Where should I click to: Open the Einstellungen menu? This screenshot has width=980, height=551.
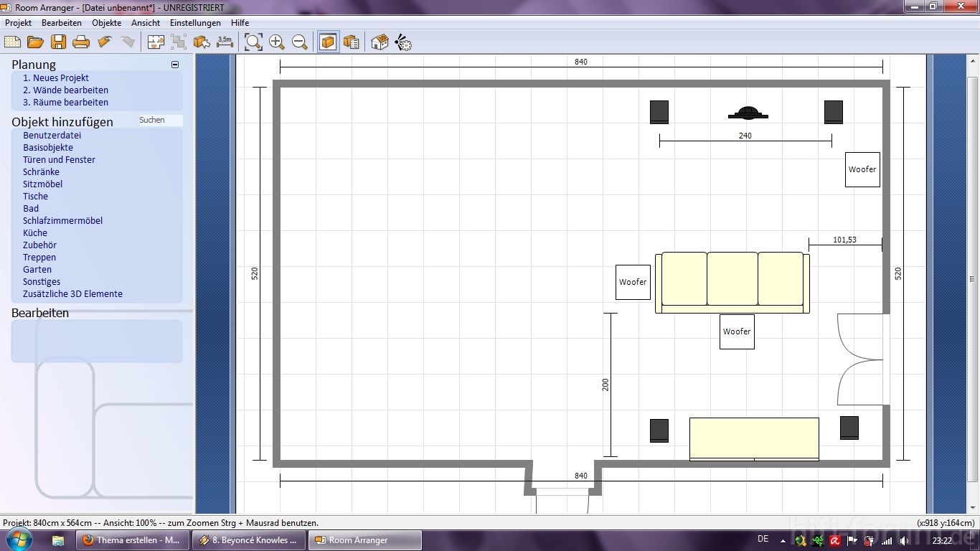point(195,23)
